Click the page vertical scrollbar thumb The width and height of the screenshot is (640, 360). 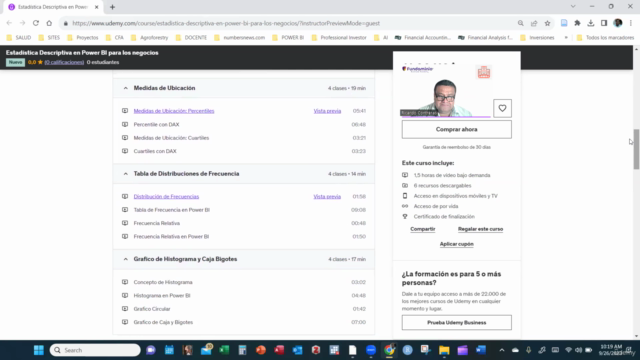pos(636,149)
